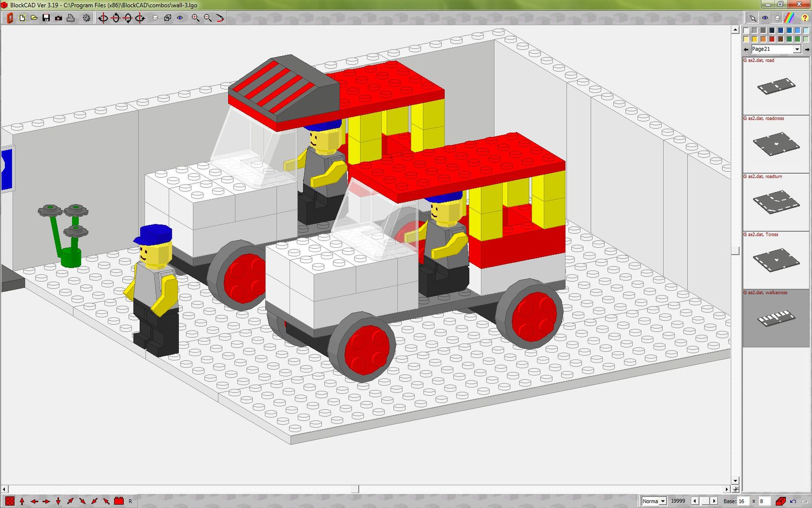
Task: Open the camera snapshot tool
Action: coord(58,18)
